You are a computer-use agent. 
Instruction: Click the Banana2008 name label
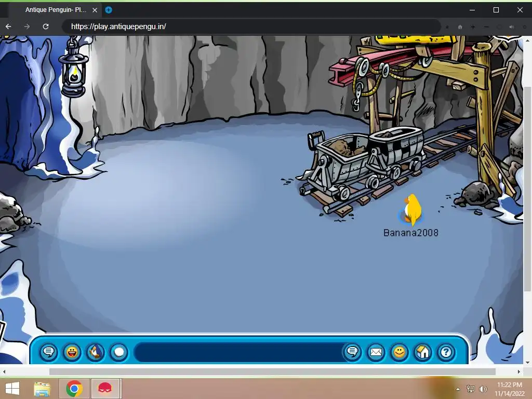(411, 233)
